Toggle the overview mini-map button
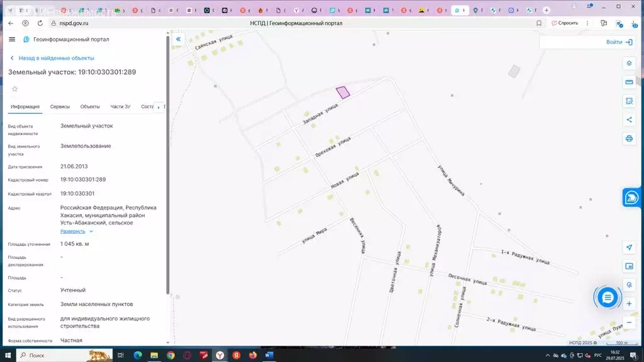644x362 pixels. [x=629, y=266]
